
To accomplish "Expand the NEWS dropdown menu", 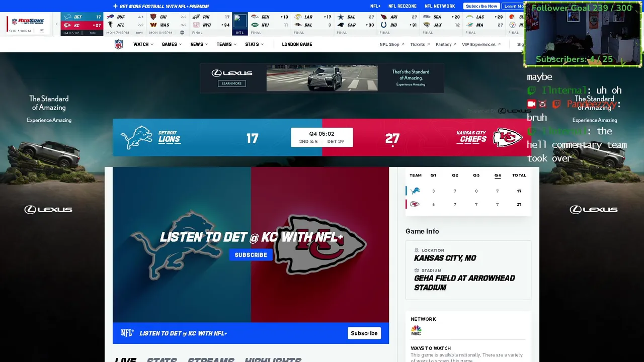I will tap(200, 44).
